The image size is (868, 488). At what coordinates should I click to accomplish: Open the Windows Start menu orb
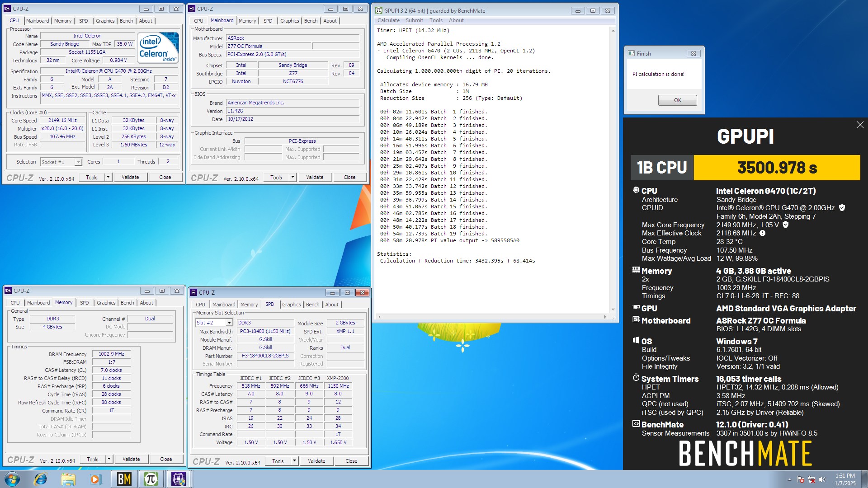click(x=12, y=479)
